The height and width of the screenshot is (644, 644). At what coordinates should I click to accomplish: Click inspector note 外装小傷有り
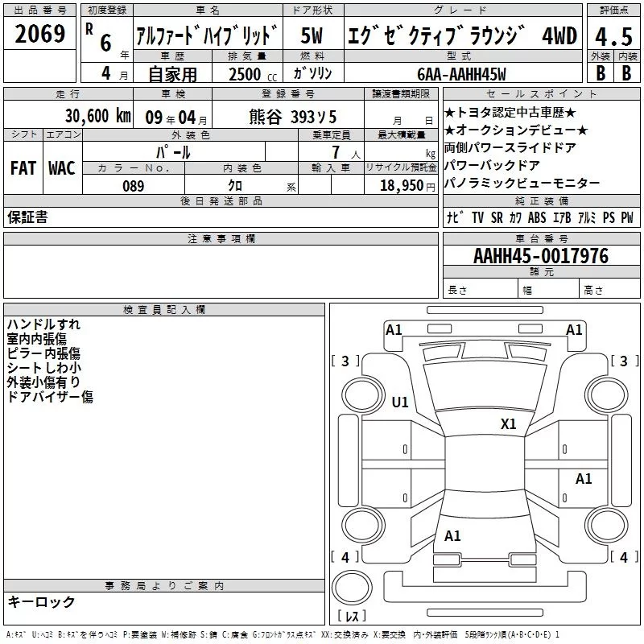click(x=43, y=382)
